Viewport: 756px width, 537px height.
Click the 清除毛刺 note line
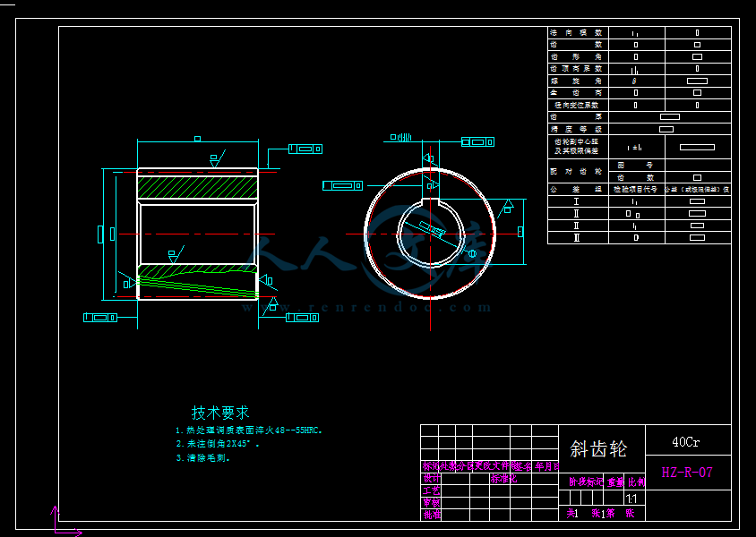(203, 458)
